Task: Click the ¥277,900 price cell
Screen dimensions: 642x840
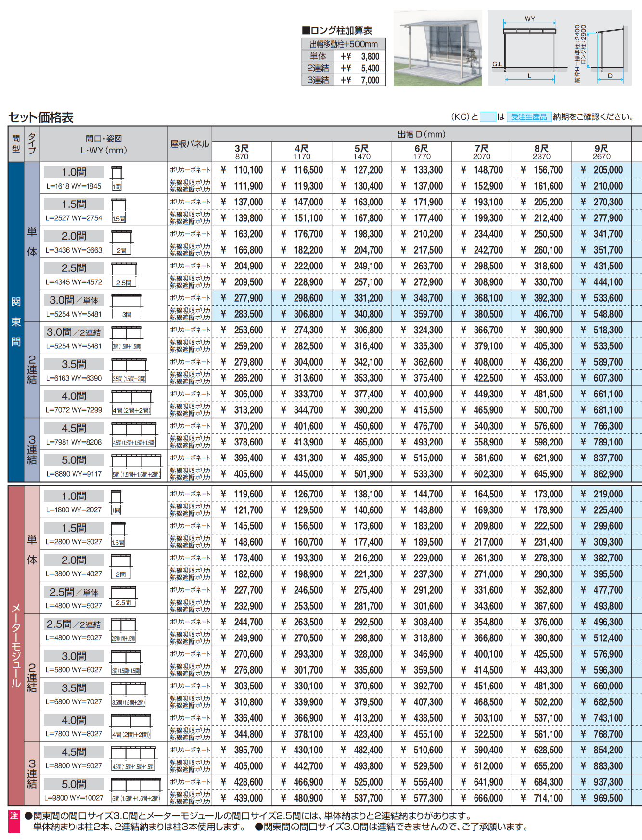Action: (x=242, y=298)
